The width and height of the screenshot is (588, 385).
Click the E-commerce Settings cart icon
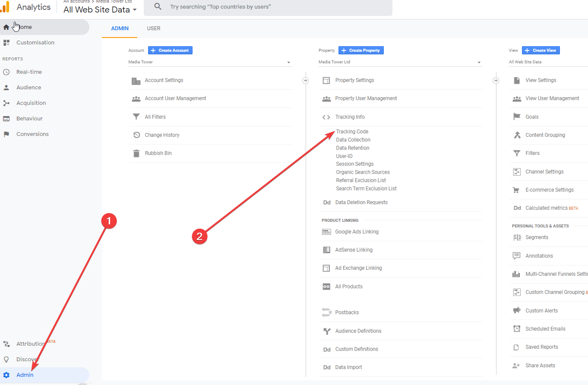point(517,190)
